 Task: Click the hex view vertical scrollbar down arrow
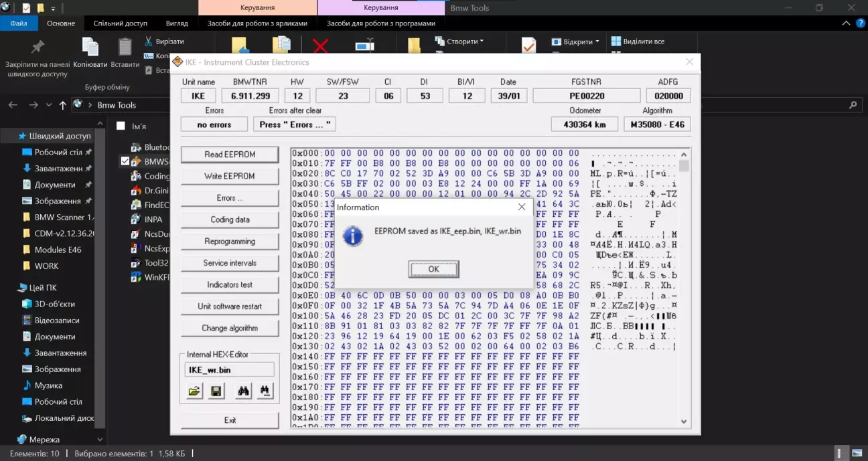(x=684, y=422)
